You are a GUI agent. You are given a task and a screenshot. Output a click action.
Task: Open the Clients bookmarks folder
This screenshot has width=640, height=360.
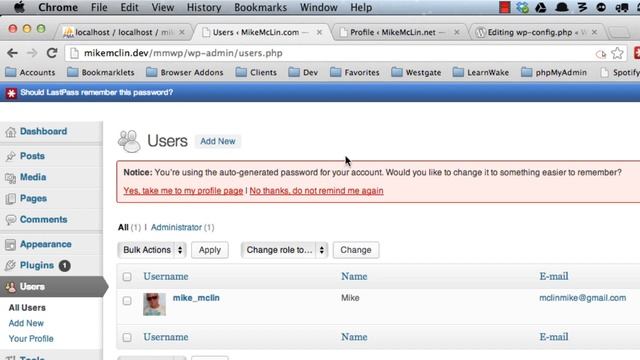pyautogui.click(x=256, y=73)
